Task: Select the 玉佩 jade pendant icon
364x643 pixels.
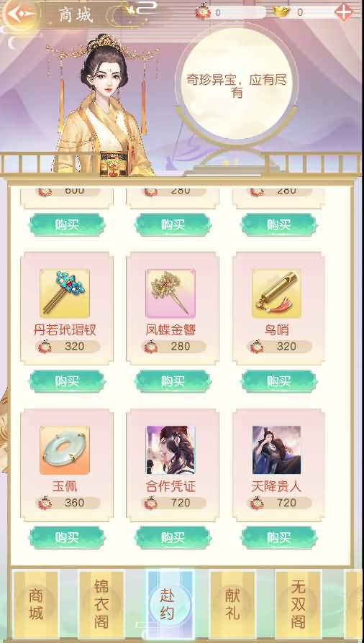Action: pyautogui.click(x=65, y=450)
